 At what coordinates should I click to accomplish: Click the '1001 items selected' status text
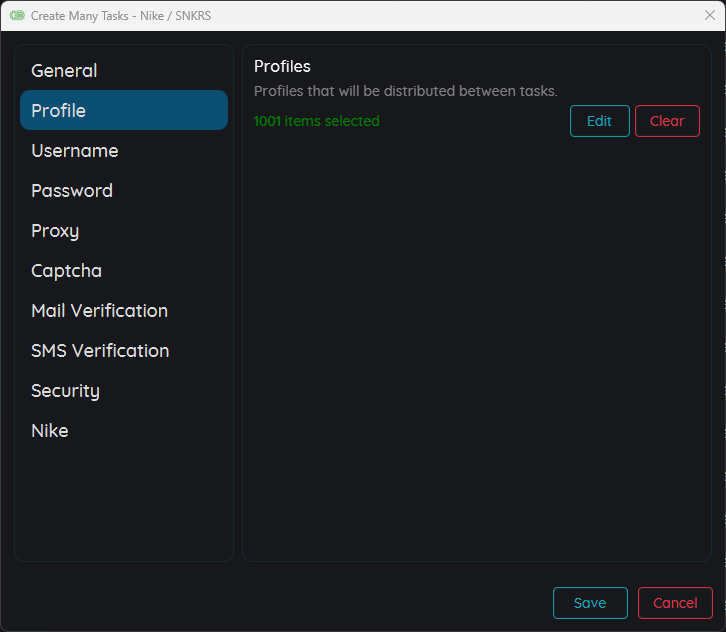(x=317, y=121)
